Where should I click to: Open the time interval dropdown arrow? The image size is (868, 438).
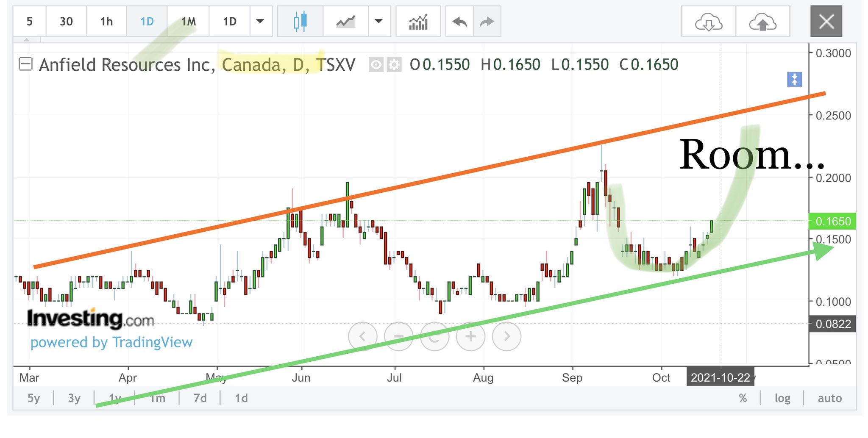pyautogui.click(x=260, y=21)
